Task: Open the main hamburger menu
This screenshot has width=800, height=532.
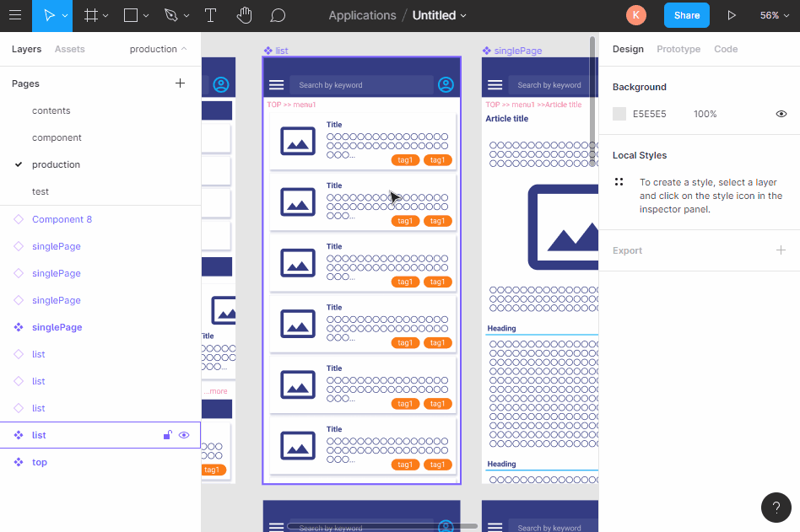Action: click(x=15, y=15)
